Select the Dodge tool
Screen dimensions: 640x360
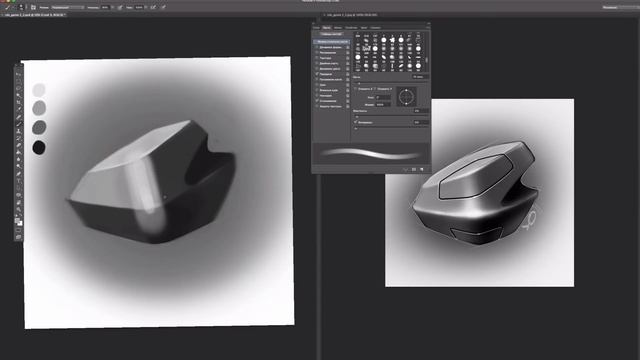pyautogui.click(x=18, y=166)
